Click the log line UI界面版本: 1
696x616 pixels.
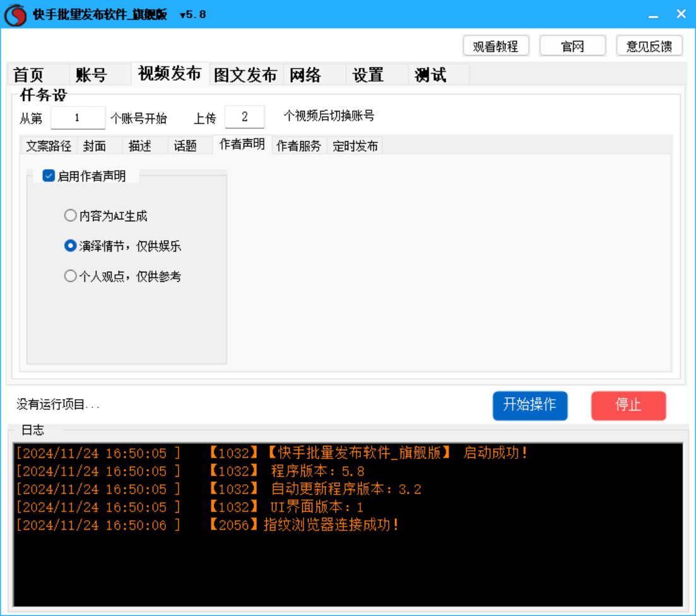click(x=190, y=507)
